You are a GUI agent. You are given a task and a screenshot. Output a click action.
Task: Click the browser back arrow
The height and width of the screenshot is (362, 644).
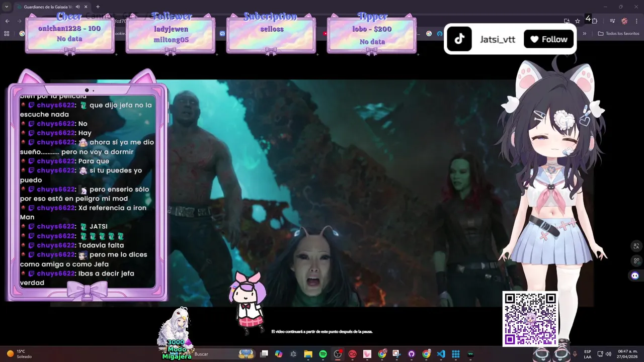coord(7,21)
